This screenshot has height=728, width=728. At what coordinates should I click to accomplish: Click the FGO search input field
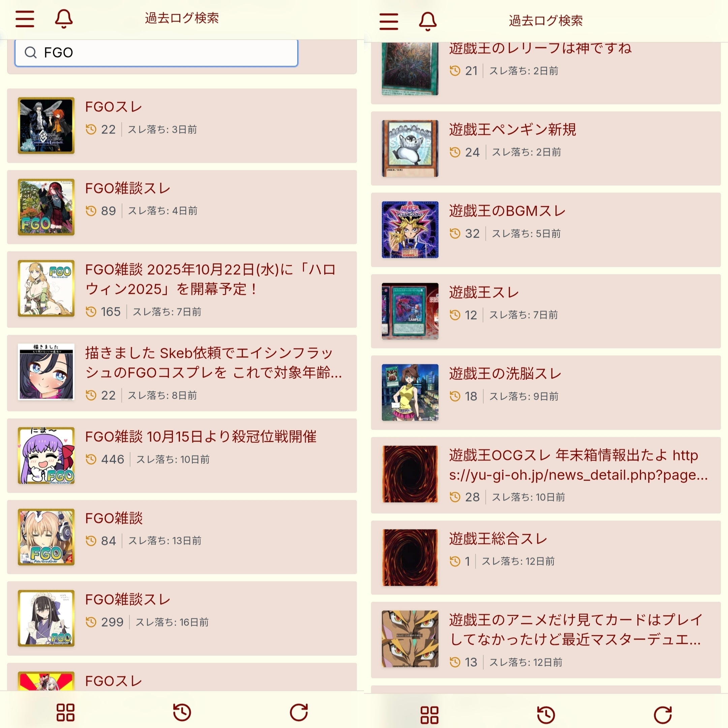156,52
